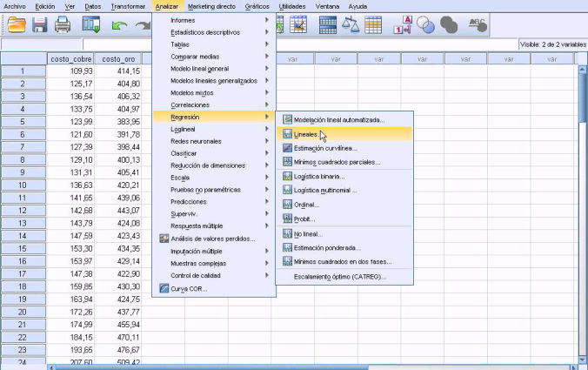Select row 12 header
588x370 pixels.
pyautogui.click(x=23, y=210)
